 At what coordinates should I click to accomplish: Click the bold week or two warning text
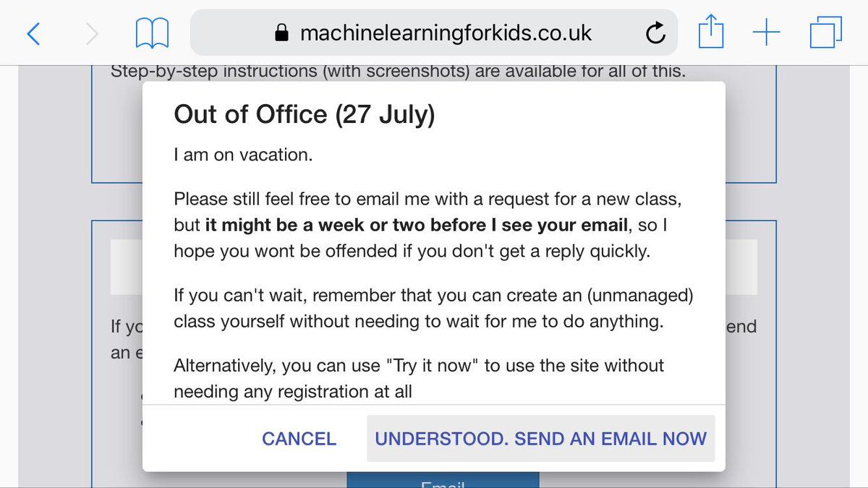pos(416,225)
